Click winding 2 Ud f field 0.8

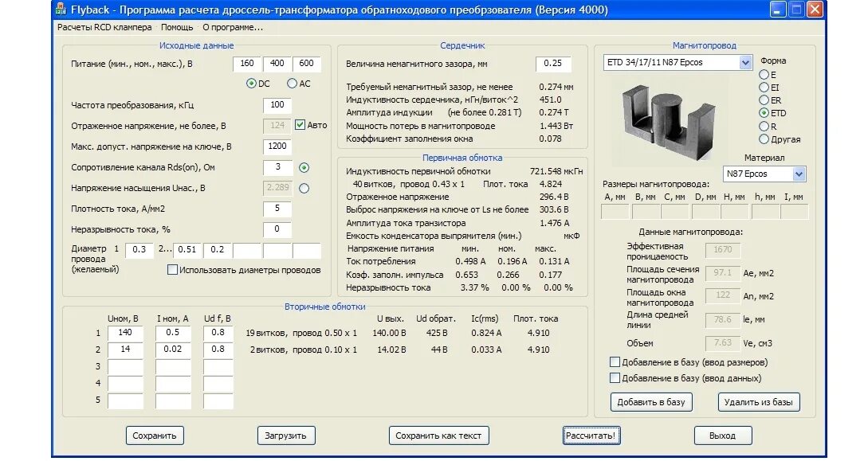tap(218, 350)
